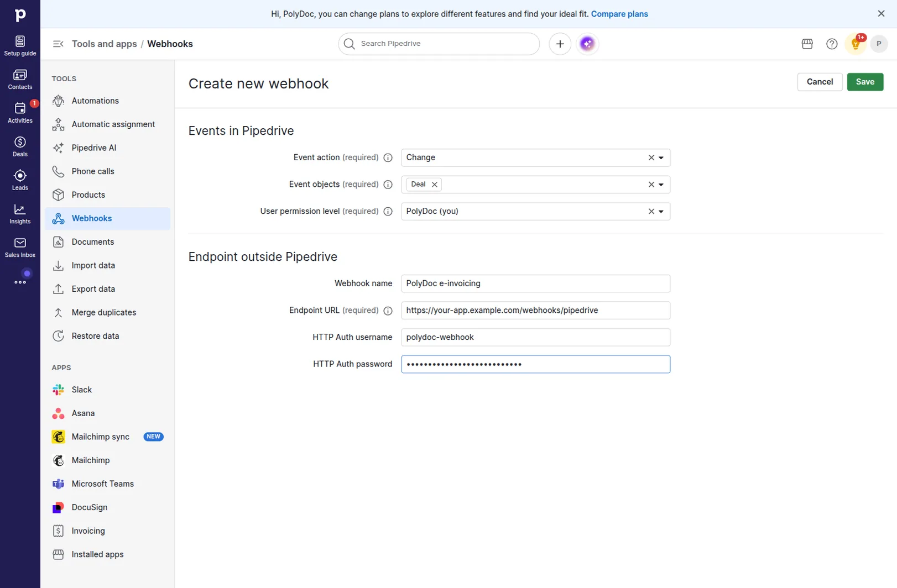Go to Contacts in left rail
The width and height of the screenshot is (897, 588).
pos(20,79)
